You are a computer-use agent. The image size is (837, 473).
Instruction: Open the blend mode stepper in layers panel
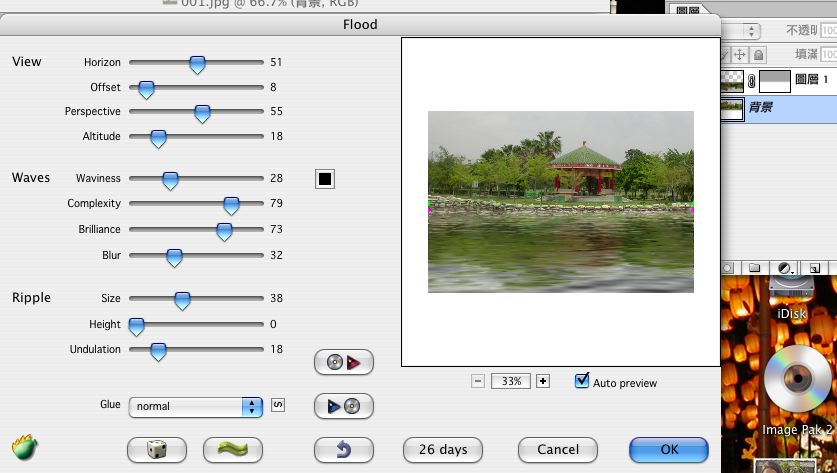751,30
